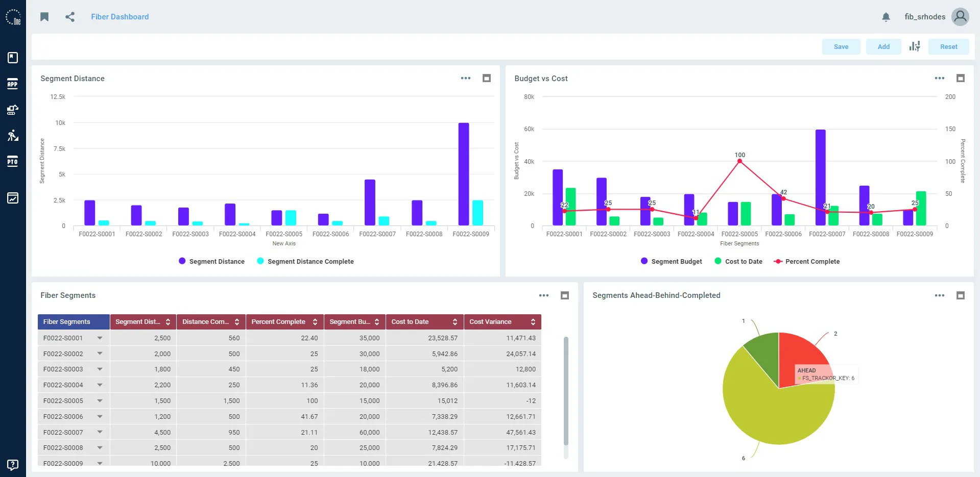Open the APP section in sidebar
The height and width of the screenshot is (477, 980).
point(13,84)
